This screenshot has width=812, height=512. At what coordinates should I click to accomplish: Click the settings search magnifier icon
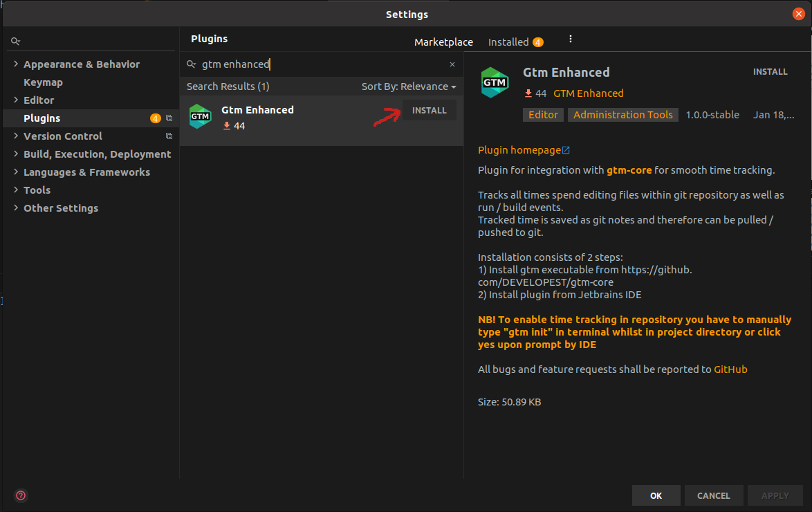pos(15,41)
